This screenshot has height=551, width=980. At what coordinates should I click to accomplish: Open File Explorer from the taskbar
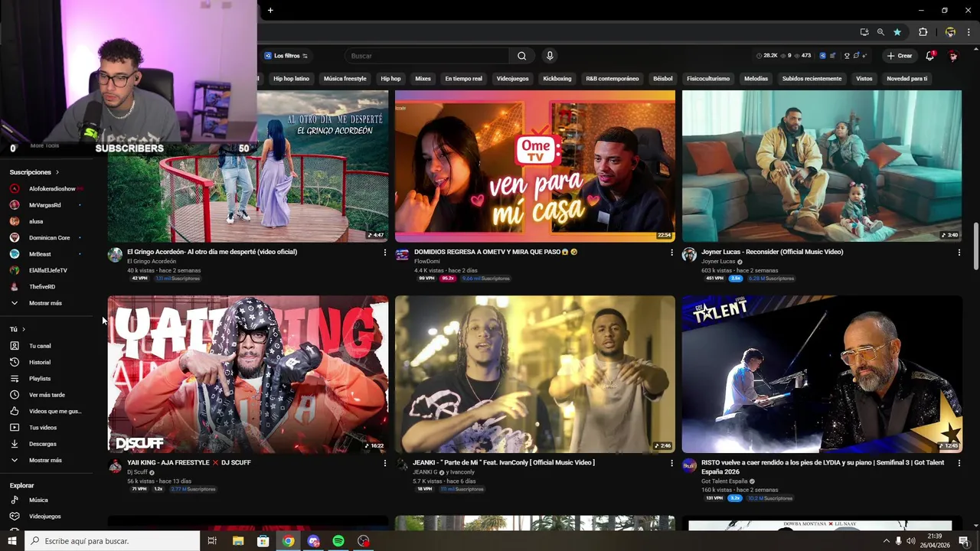(238, 541)
